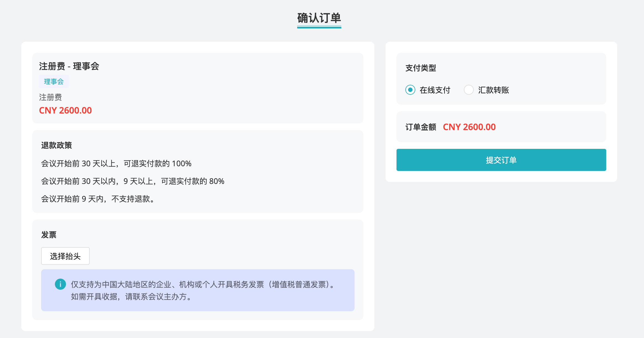The image size is (644, 338).
Task: Click the 请联系会议主办方 notice line
Action: pyautogui.click(x=131, y=297)
